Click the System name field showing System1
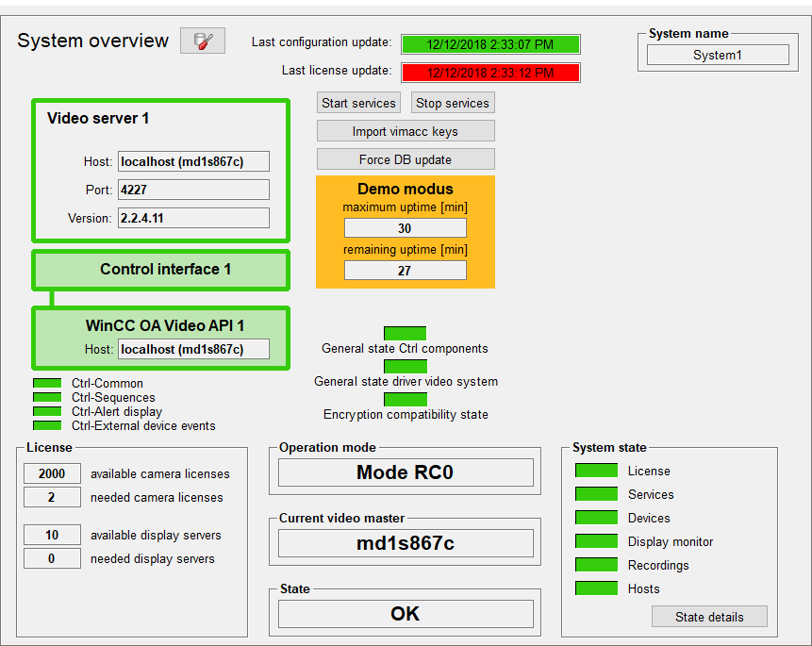Screen dimensions: 812x646 pos(717,54)
